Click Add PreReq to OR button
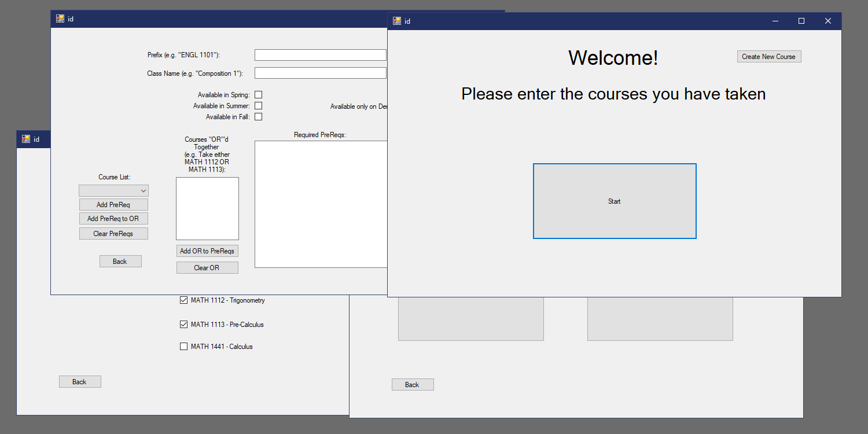 coord(113,219)
